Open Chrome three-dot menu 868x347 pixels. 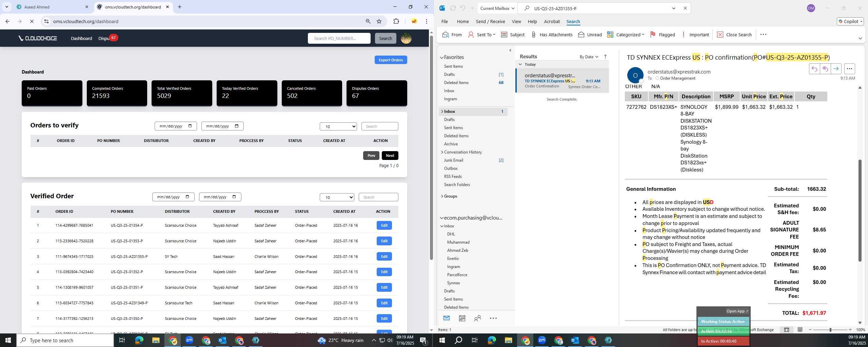[x=427, y=21]
